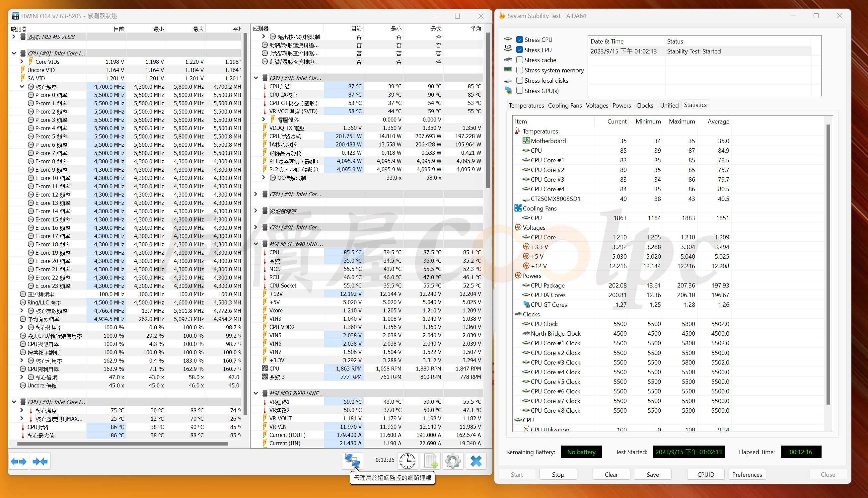Screen dimensions: 868x498
Task: Click HWiNFO blue X close sensors icon
Action: [476, 461]
